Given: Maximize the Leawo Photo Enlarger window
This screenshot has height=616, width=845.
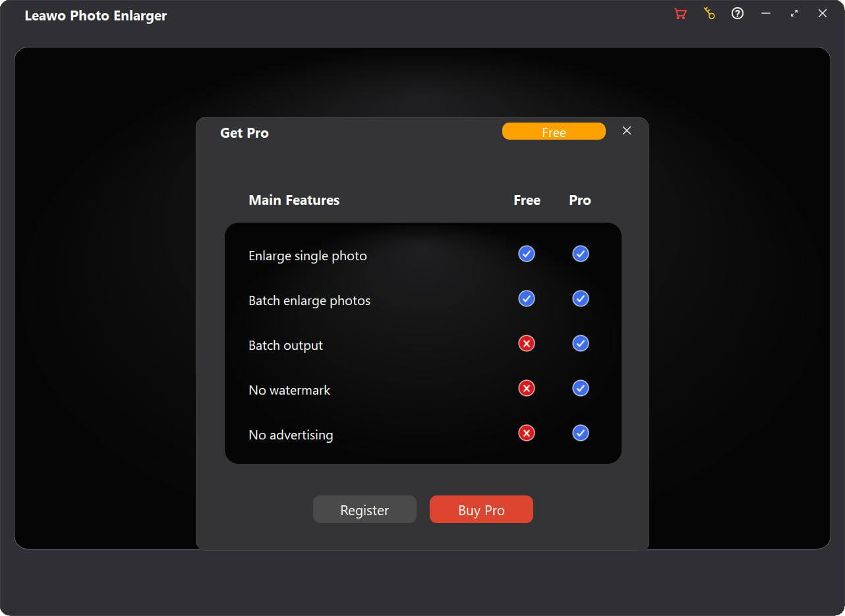Looking at the screenshot, I should click(794, 14).
